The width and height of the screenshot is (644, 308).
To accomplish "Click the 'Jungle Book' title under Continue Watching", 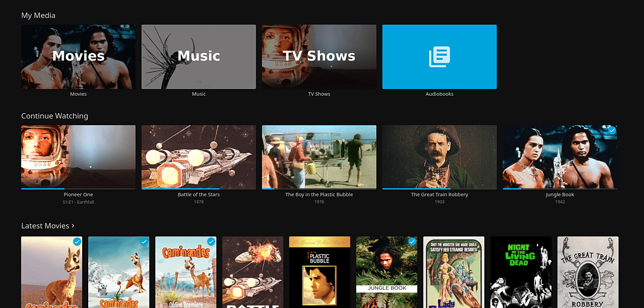I will click(560, 195).
